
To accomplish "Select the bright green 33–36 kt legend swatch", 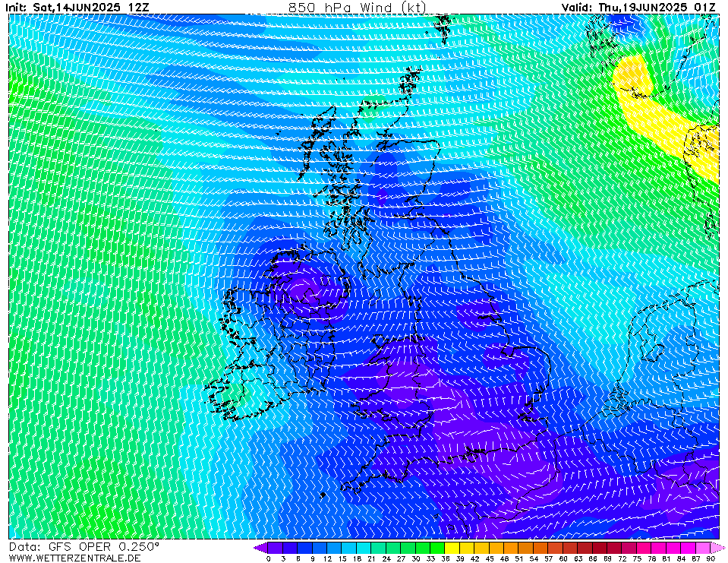I will tap(437, 548).
